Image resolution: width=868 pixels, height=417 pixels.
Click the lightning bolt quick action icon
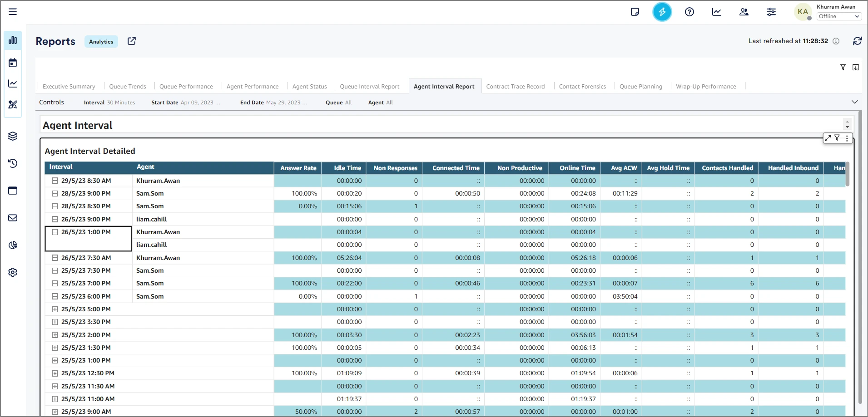[x=662, y=12]
